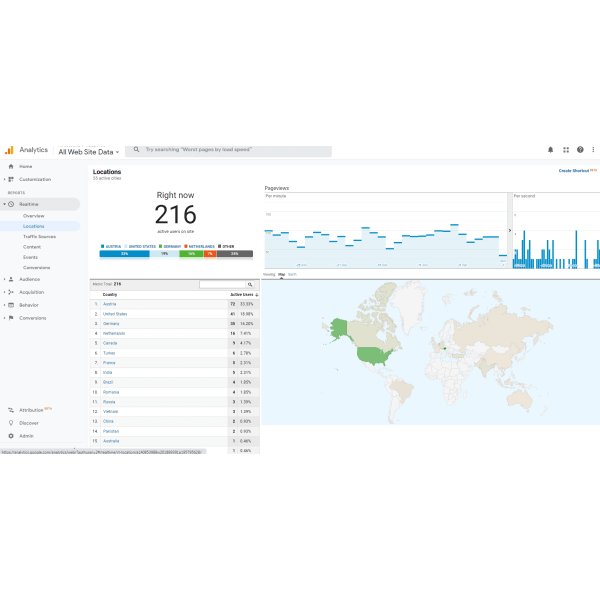Image resolution: width=600 pixels, height=600 pixels.
Task: Click Canada link in table
Action: tap(110, 343)
